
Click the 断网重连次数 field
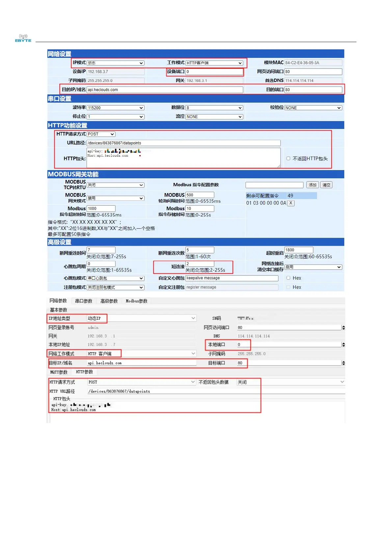[200, 250]
